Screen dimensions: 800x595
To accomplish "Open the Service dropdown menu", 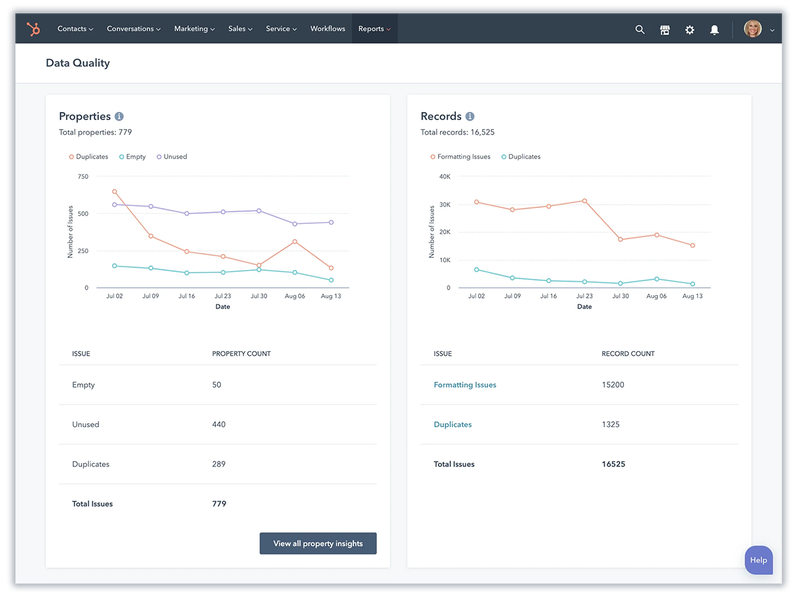I will coord(281,29).
